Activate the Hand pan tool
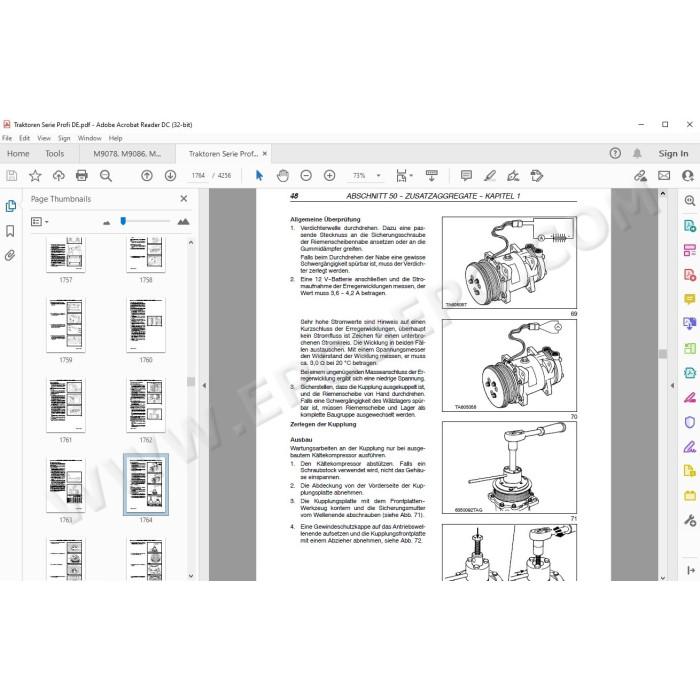This screenshot has width=700, height=700. click(283, 176)
